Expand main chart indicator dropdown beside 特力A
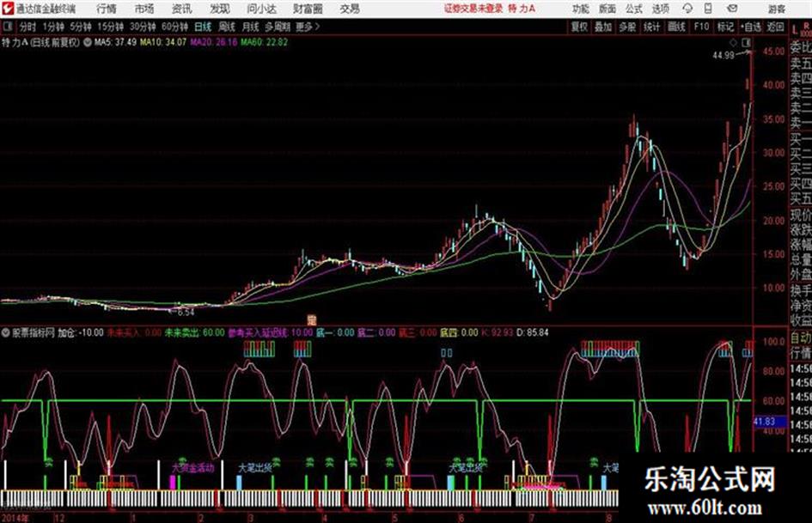 (87, 42)
